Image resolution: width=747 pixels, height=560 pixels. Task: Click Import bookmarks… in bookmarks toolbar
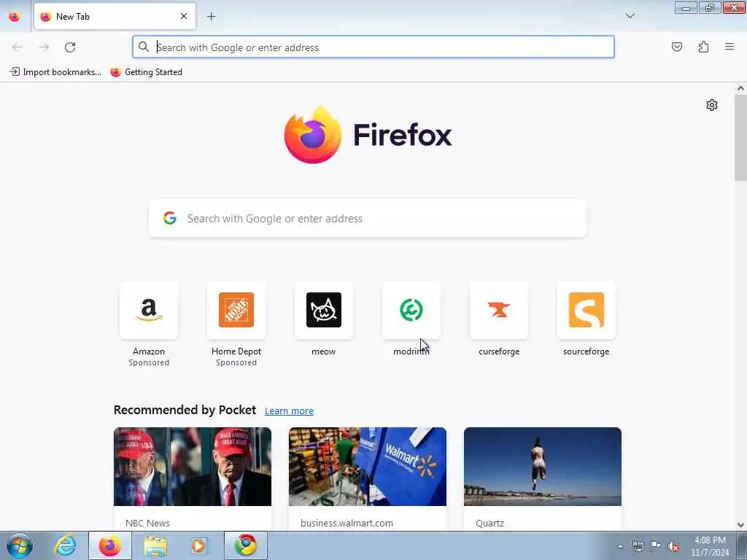55,72
